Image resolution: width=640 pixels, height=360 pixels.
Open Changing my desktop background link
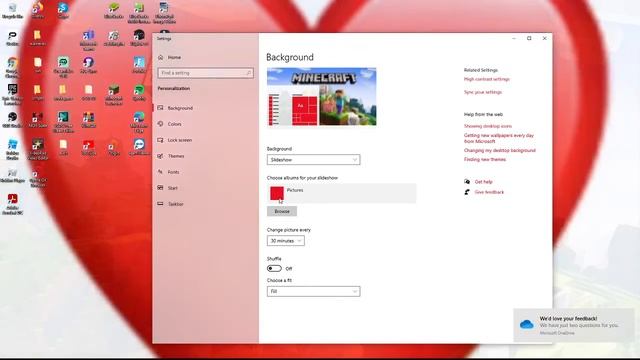[x=500, y=151]
